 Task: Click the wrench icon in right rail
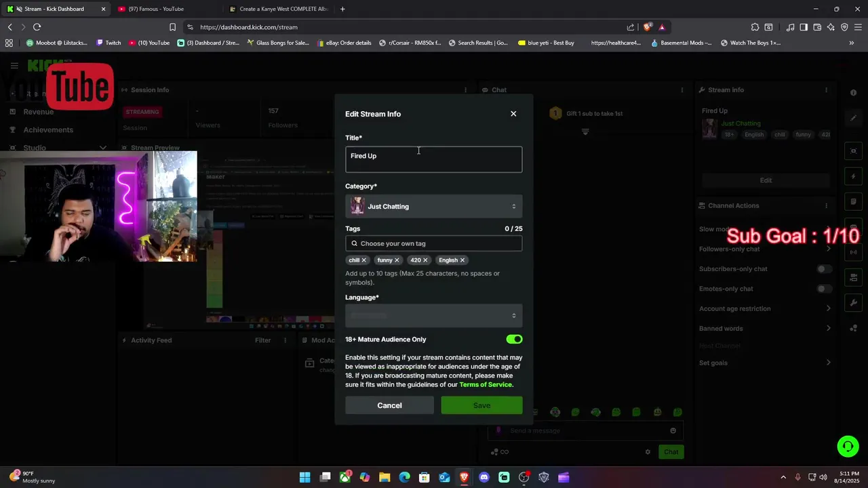[x=854, y=303]
